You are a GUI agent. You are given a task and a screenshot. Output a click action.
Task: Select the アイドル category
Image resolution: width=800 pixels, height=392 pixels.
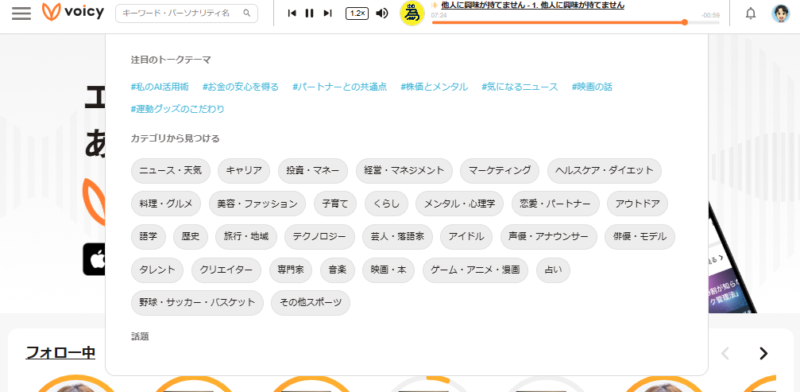(466, 237)
